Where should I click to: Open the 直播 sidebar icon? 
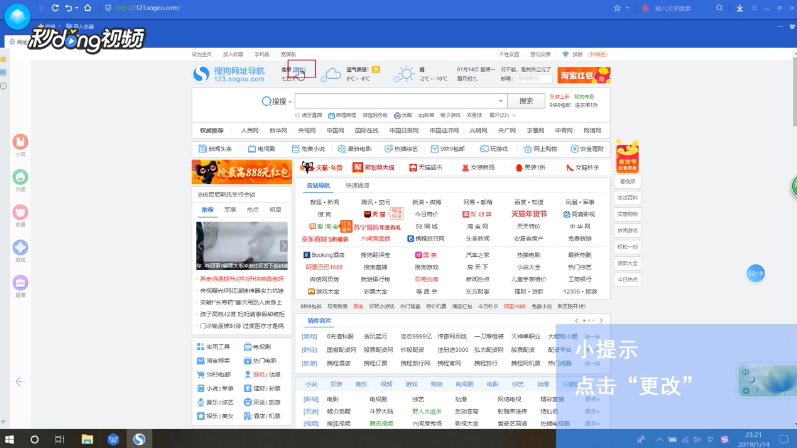20,283
